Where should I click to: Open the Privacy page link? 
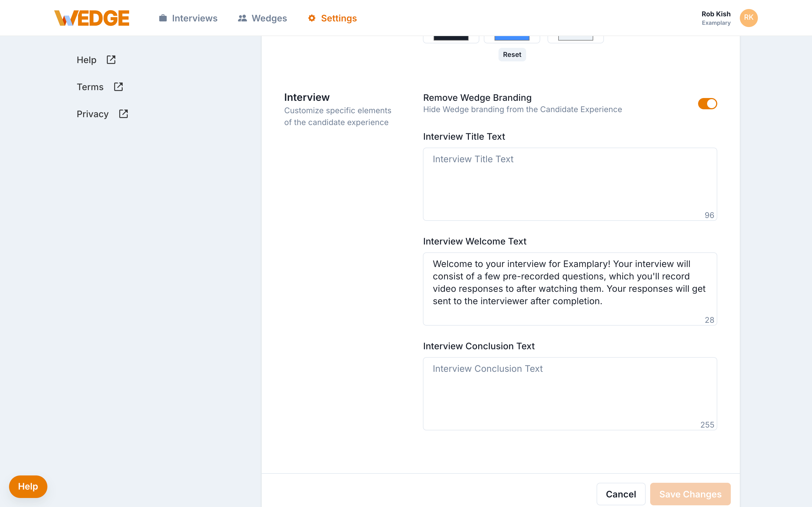pyautogui.click(x=92, y=114)
